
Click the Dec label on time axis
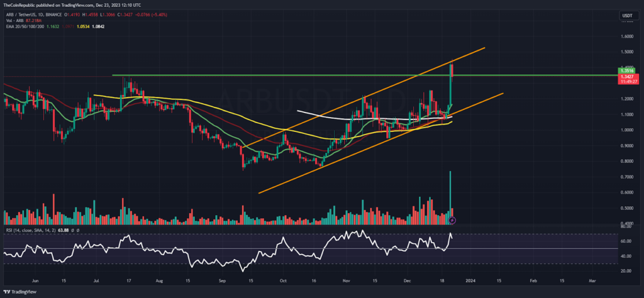pyautogui.click(x=406, y=281)
